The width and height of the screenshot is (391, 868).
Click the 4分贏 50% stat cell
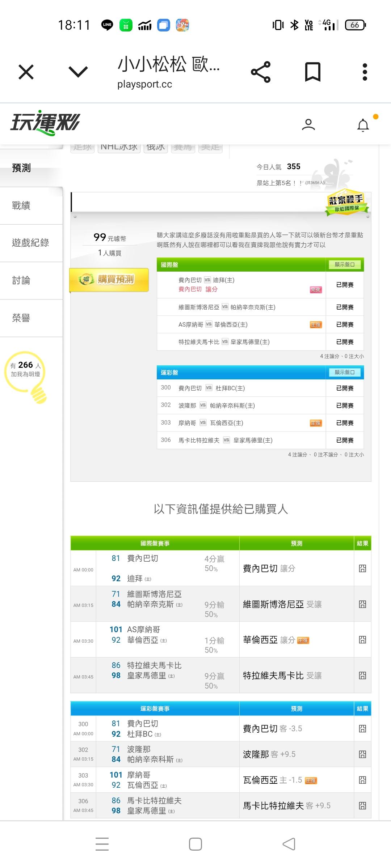(x=214, y=563)
